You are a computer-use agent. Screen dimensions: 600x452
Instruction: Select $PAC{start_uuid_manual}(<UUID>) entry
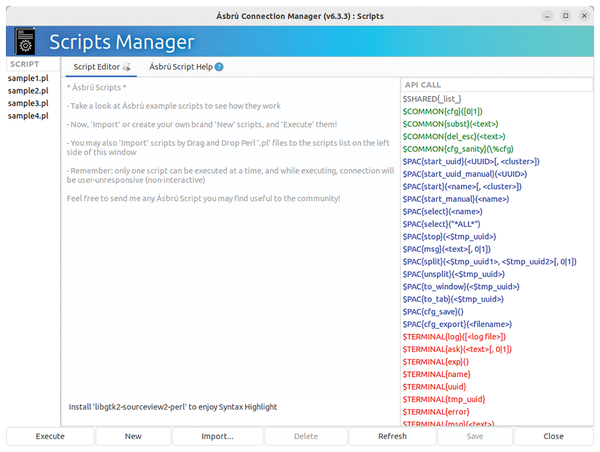pos(465,174)
